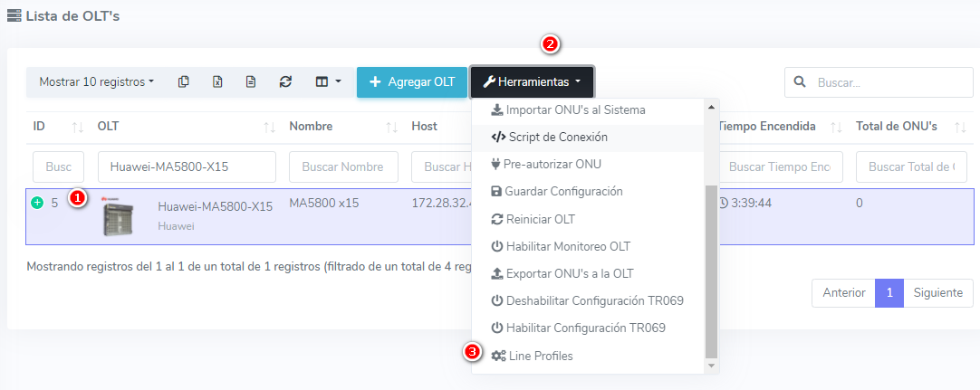Select "Reiniciar OLT" menu option
This screenshot has height=390, width=980.
point(540,219)
